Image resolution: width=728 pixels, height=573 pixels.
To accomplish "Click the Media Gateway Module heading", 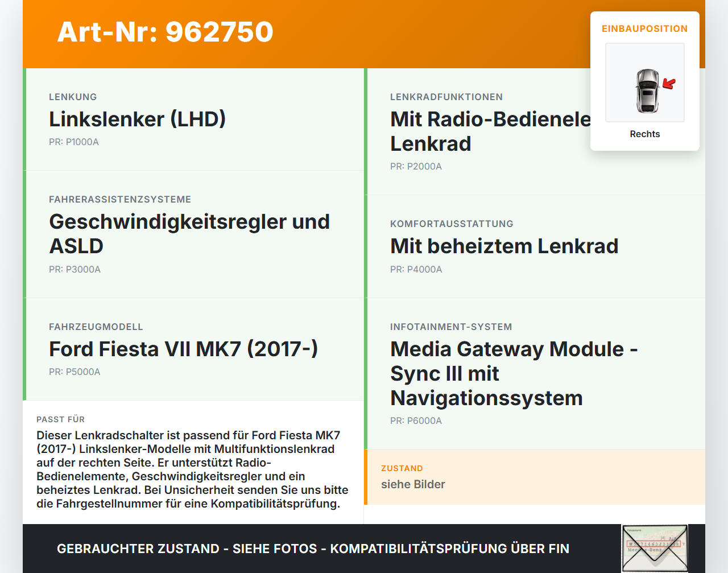I will (514, 373).
